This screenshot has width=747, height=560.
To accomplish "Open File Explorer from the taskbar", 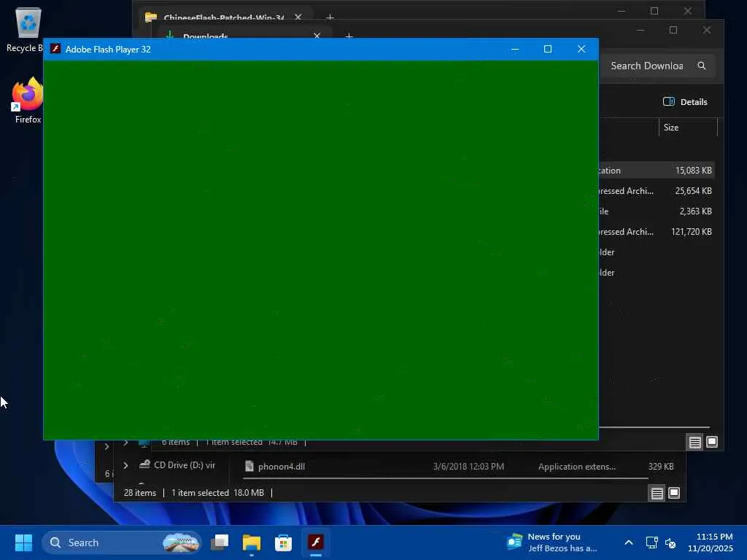I will coord(251,542).
